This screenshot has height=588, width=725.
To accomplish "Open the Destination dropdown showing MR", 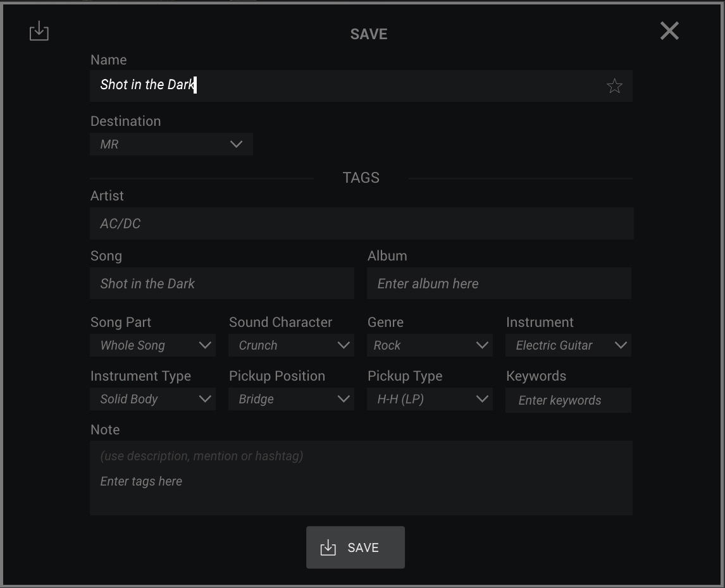I will pos(171,144).
